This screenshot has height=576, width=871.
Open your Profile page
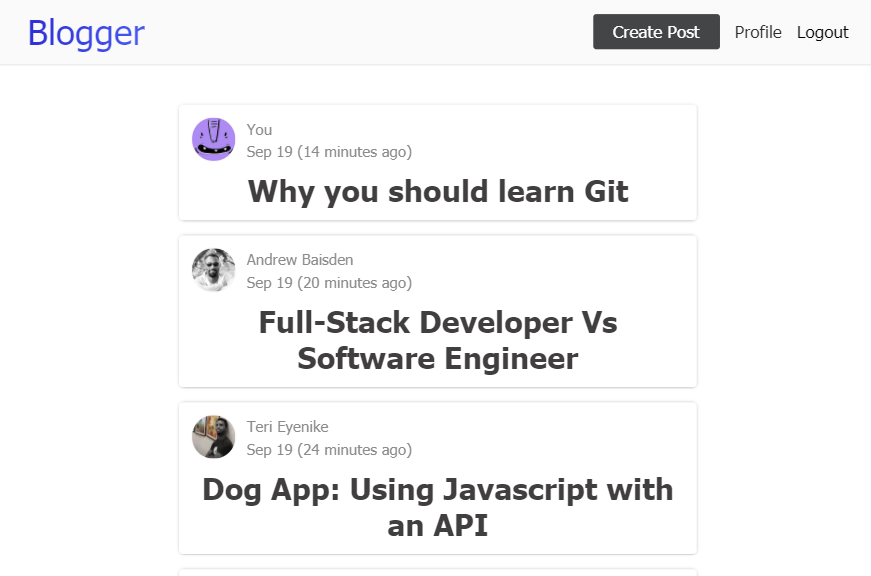click(x=758, y=32)
